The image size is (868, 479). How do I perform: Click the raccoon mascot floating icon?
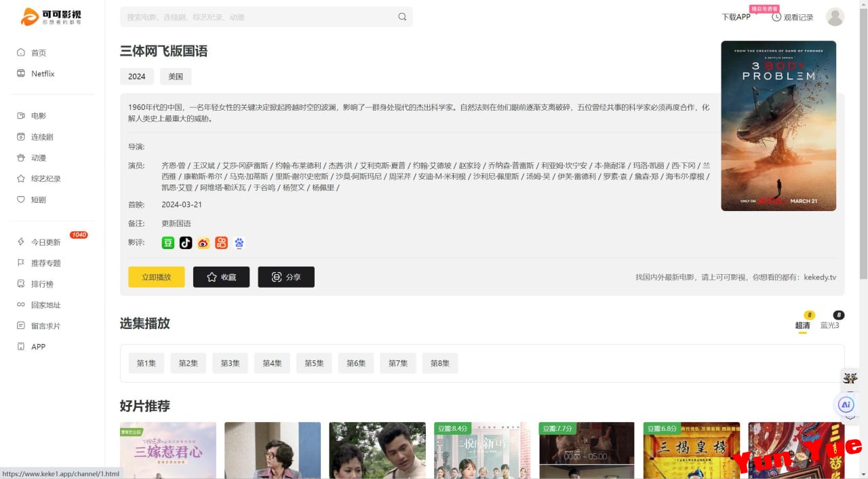tap(850, 378)
